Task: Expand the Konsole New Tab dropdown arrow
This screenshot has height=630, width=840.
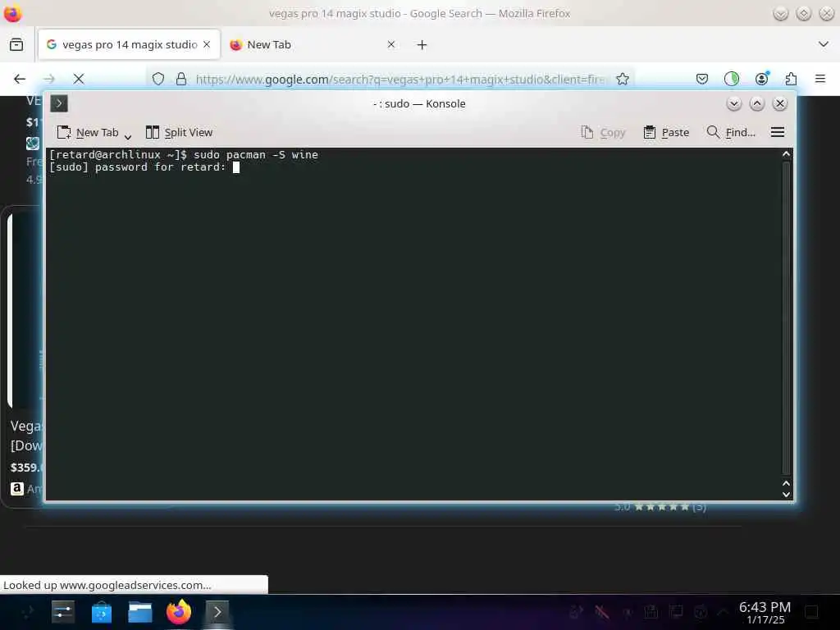Action: pos(128,137)
